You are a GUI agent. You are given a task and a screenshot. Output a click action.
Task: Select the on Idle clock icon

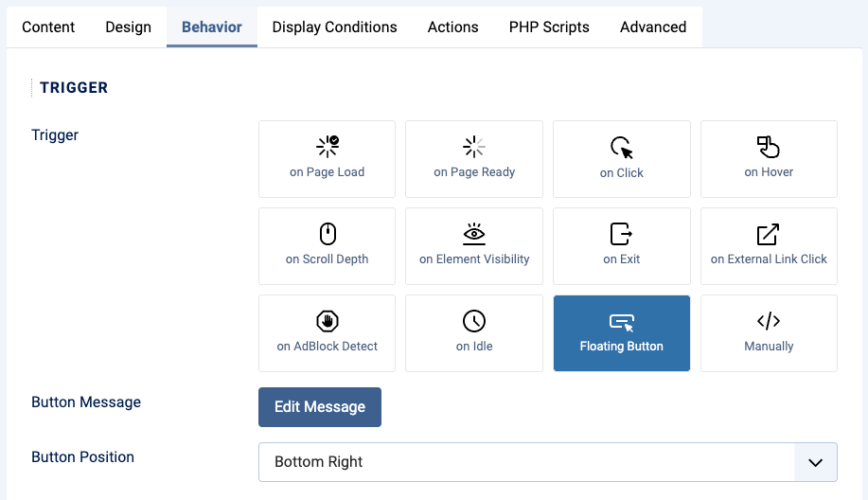[474, 321]
